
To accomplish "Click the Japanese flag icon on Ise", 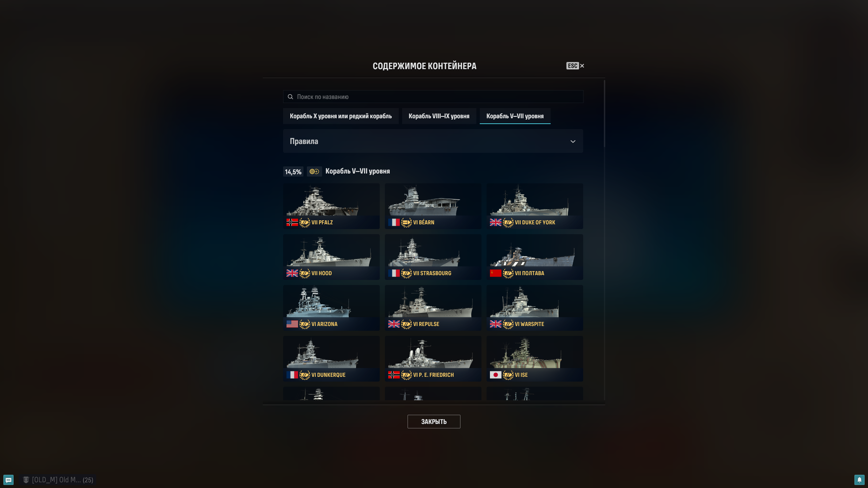I will click(x=496, y=375).
